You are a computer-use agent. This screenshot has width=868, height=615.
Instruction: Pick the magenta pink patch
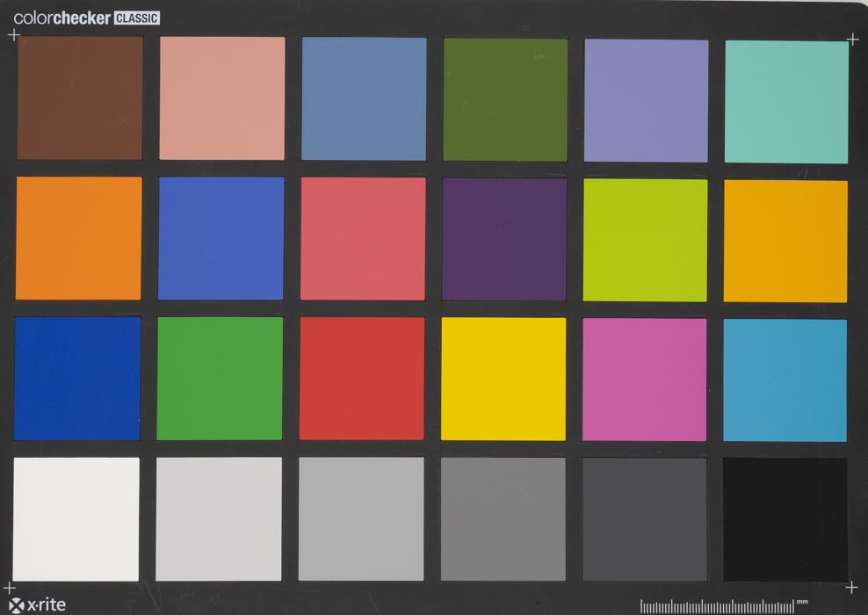point(644,380)
